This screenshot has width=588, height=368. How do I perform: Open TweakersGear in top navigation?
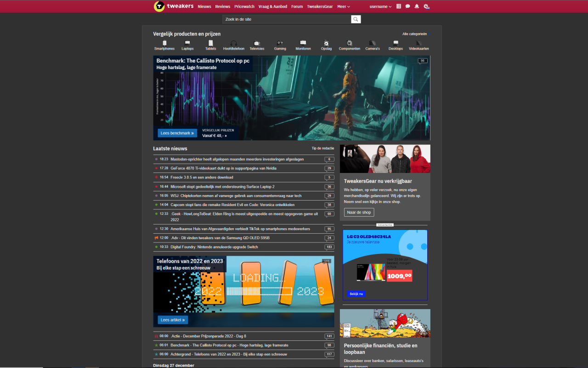[320, 6]
